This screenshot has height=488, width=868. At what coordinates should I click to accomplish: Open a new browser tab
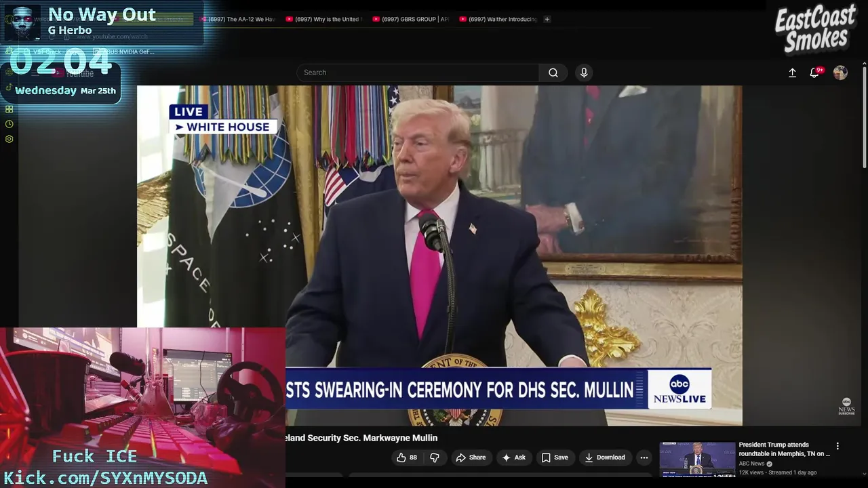point(547,19)
